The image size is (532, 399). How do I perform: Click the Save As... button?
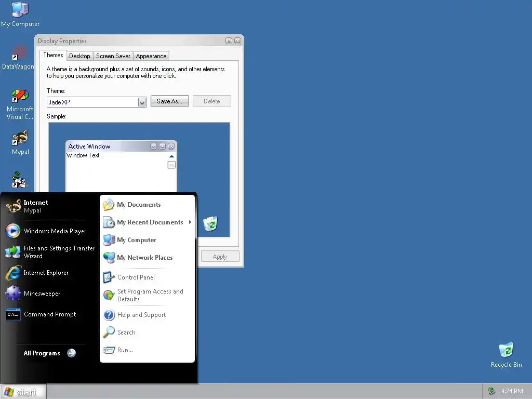point(170,101)
